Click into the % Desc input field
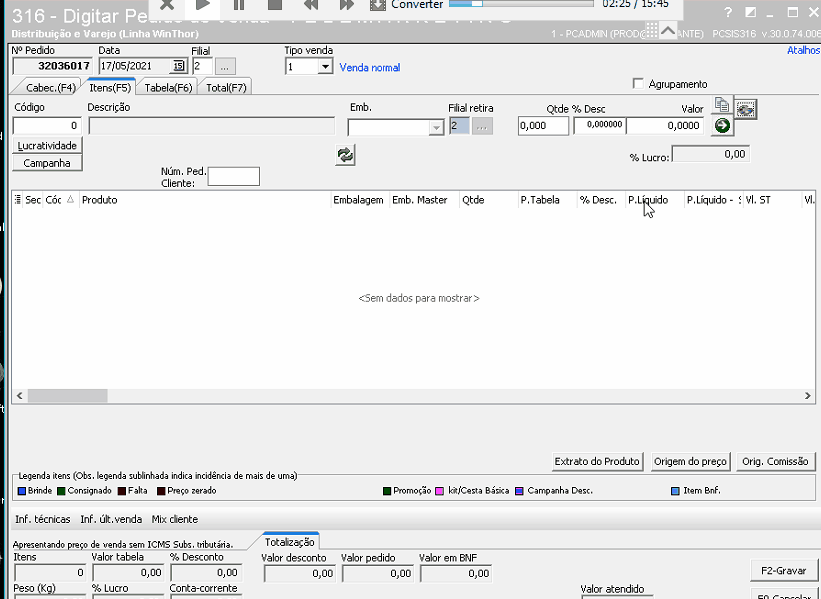 click(600, 125)
